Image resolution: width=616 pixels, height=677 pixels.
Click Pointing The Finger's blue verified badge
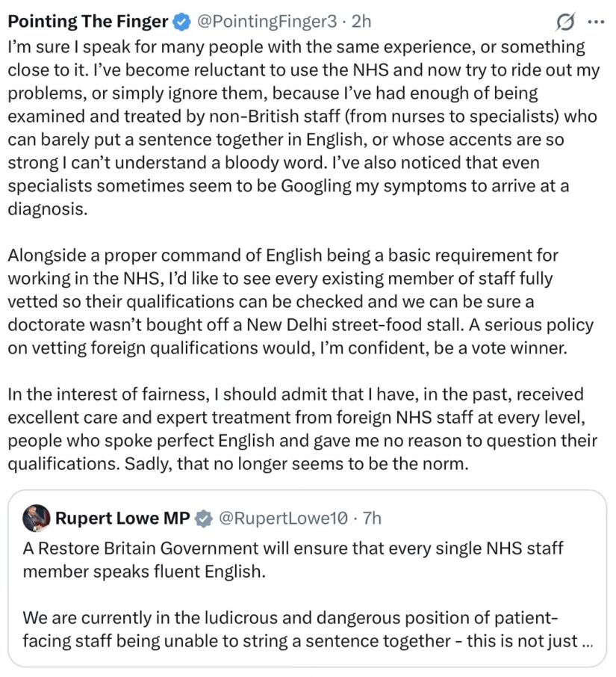point(181,22)
